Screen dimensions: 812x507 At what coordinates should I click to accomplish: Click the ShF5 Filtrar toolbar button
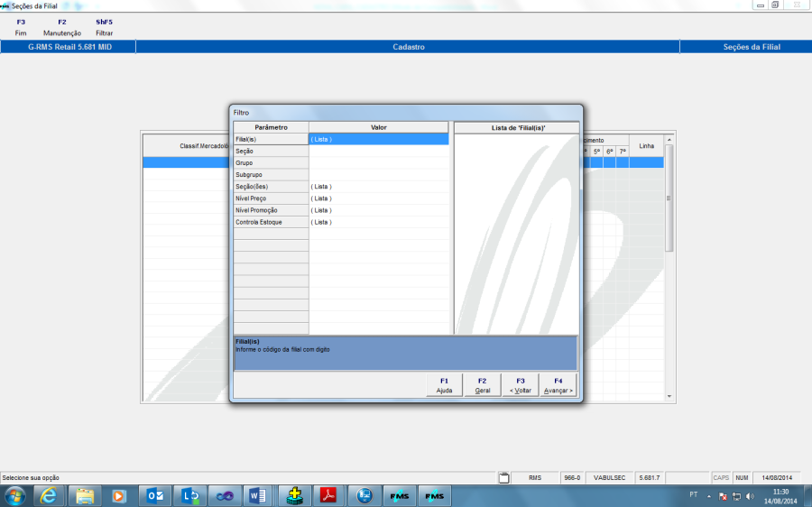click(104, 27)
